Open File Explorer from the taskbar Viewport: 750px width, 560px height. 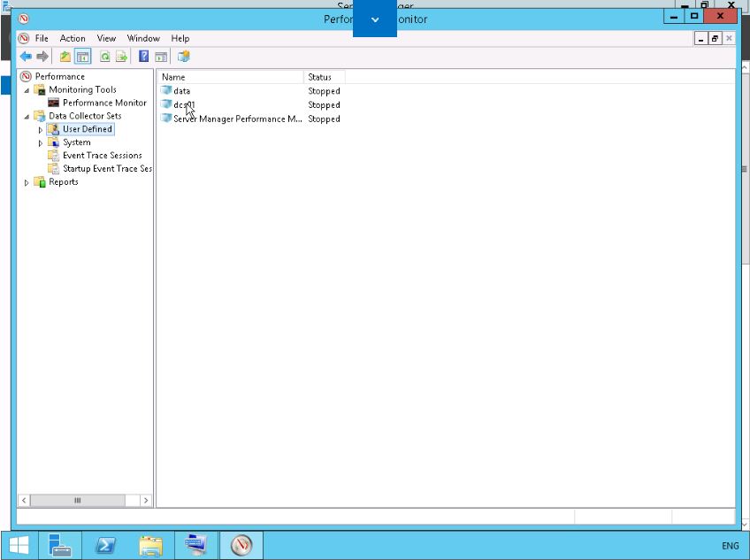[x=150, y=545]
